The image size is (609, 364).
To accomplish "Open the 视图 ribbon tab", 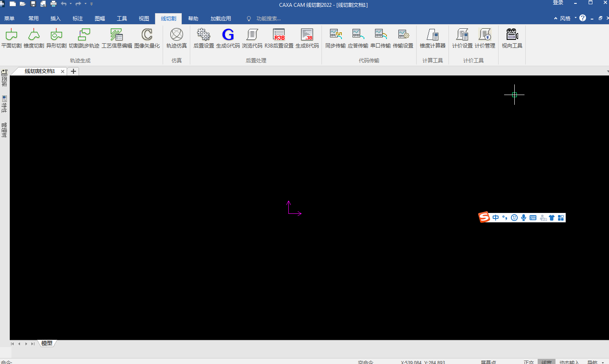I will click(x=144, y=19).
